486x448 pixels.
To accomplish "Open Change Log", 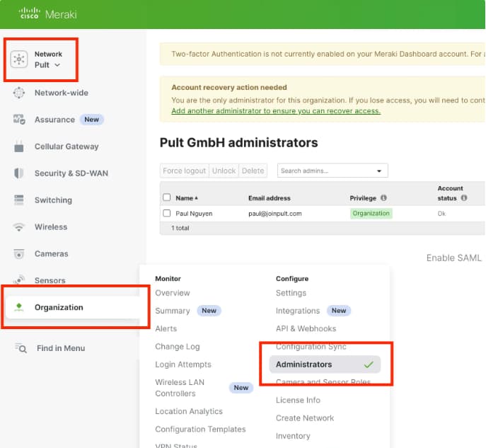I will (178, 347).
